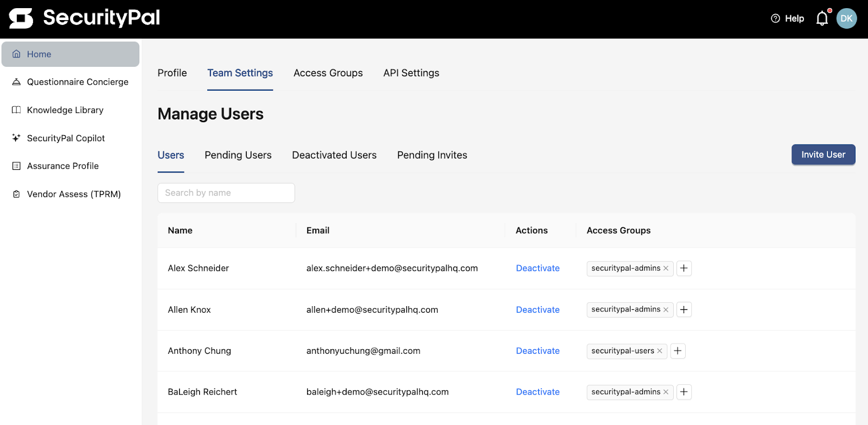Deactivate Alex Schneider
Screen dimensions: 868x425
click(538, 268)
